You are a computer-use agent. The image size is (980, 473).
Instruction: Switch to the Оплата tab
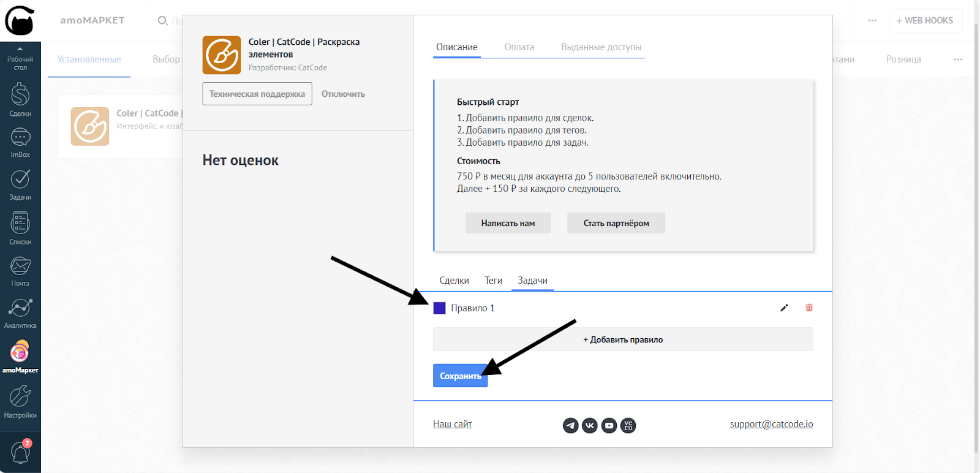(x=519, y=47)
